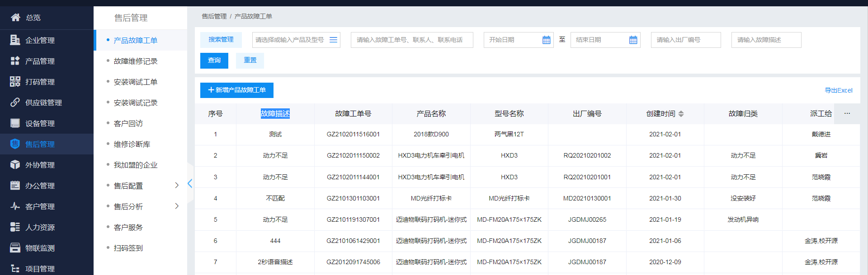
Task: Click the list icon in product model field
Action: pos(333,40)
